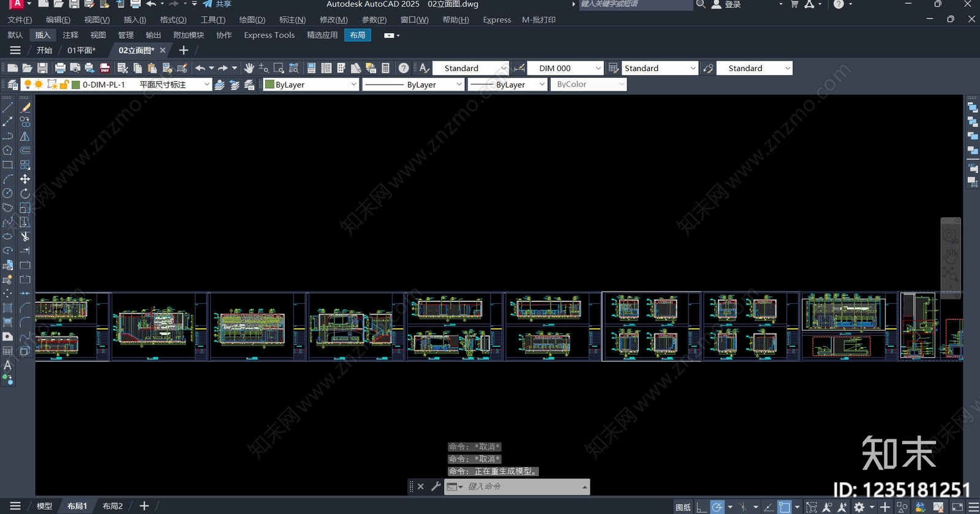Toggle Ortho mode in status bar
The height and width of the screenshot is (514, 980).
click(x=702, y=507)
